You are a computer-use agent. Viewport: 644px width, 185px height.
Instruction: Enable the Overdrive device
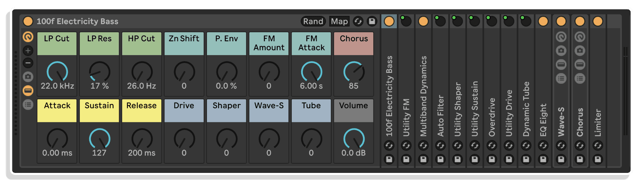tap(492, 21)
